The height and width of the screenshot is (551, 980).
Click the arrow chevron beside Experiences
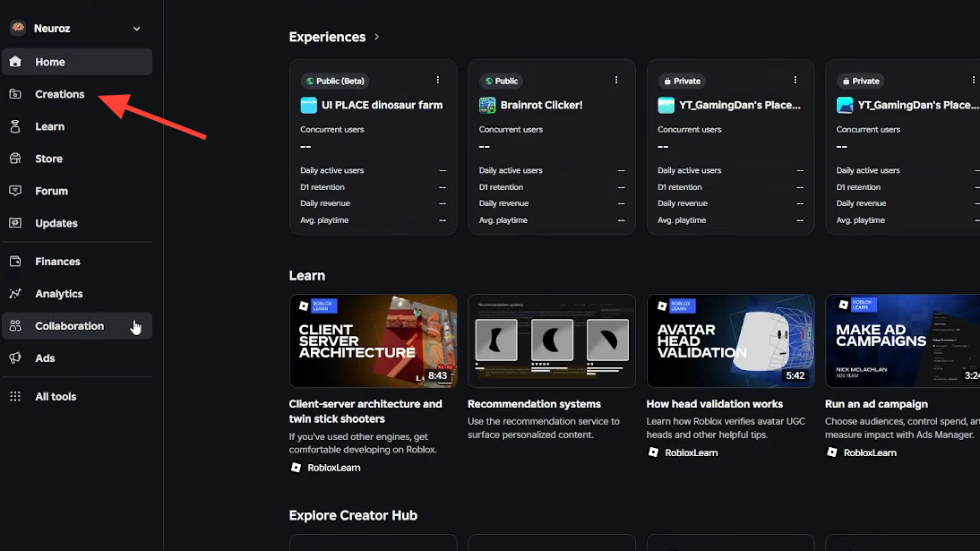[376, 37]
